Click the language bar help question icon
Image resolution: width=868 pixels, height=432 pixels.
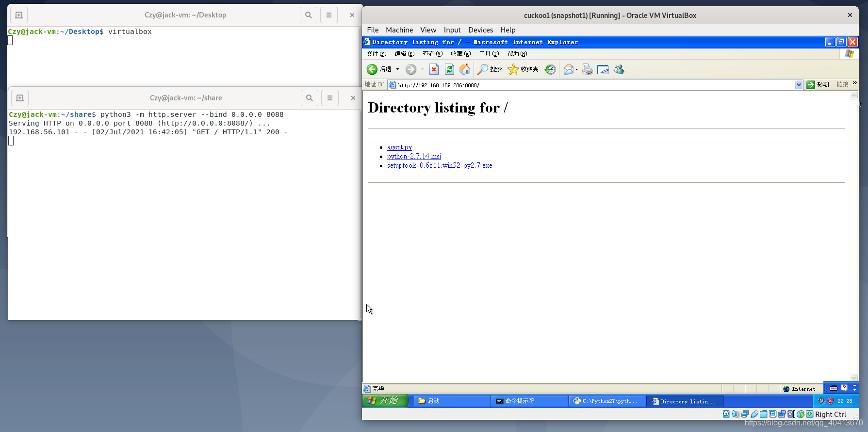[844, 387]
